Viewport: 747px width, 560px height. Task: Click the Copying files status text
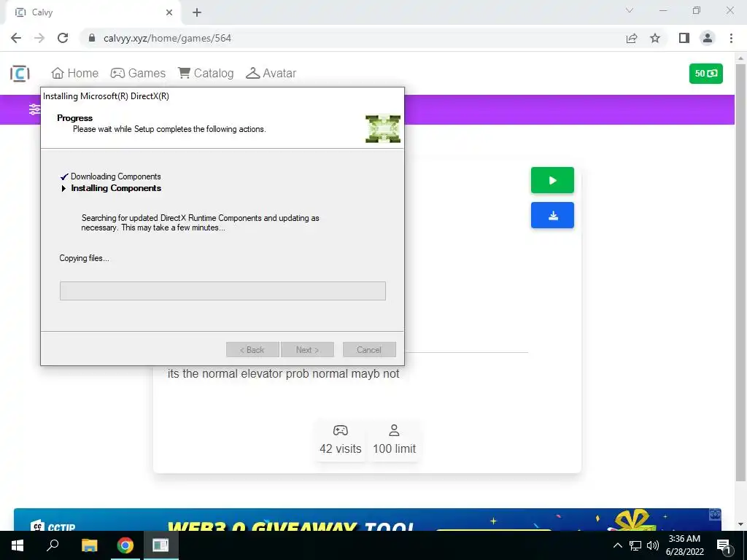click(x=85, y=258)
